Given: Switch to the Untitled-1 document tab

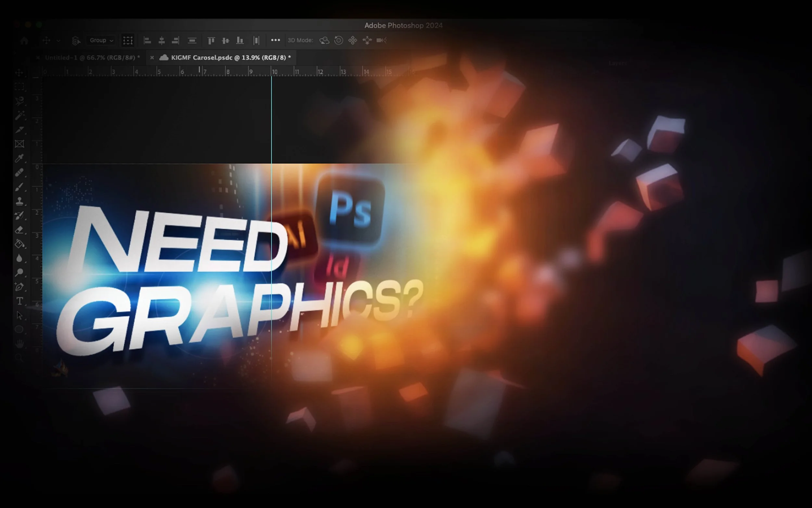Looking at the screenshot, I should 92,58.
